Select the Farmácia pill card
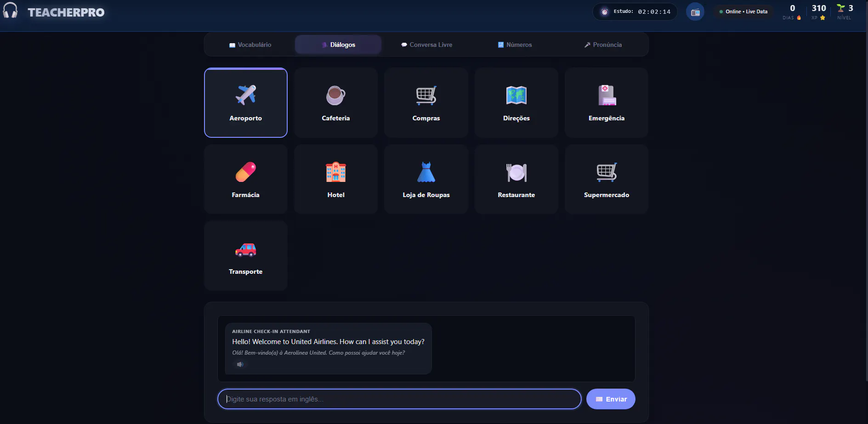This screenshot has width=868, height=424. [x=246, y=179]
